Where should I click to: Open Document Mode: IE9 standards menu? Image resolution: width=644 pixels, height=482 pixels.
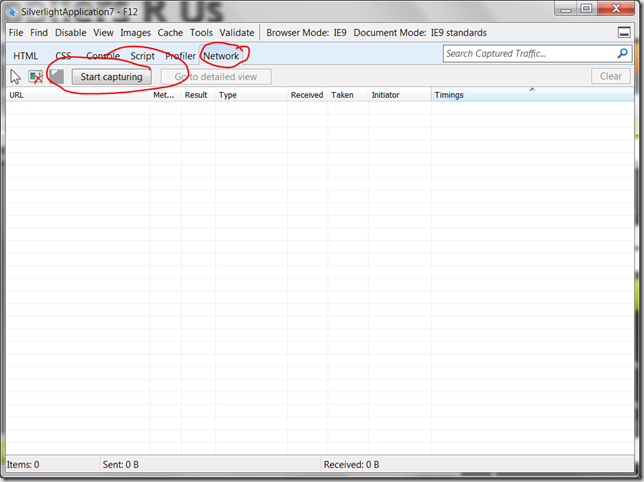coord(420,32)
